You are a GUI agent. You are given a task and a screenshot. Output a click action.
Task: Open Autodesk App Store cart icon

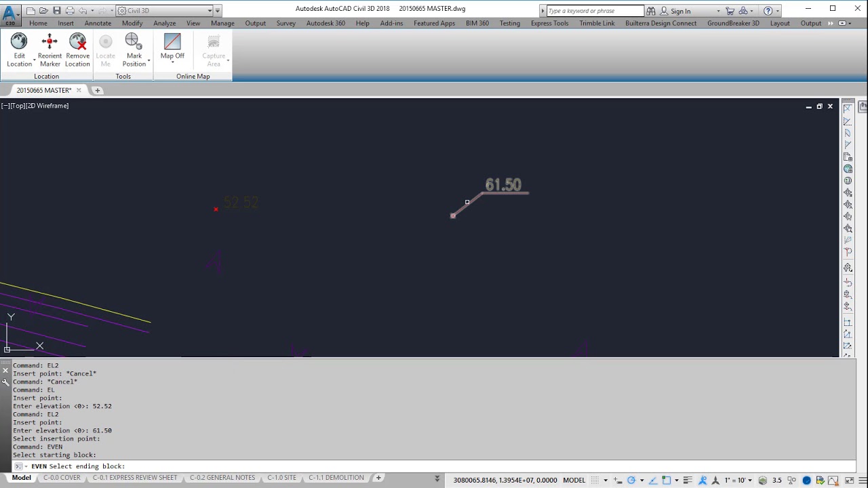pyautogui.click(x=730, y=11)
